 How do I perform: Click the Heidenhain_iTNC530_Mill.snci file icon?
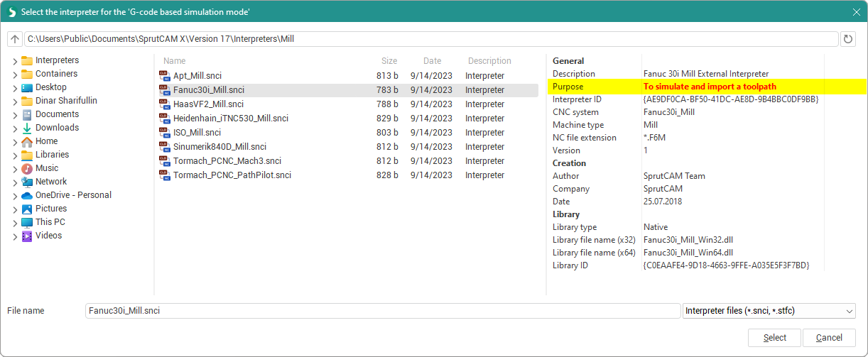[165, 119]
